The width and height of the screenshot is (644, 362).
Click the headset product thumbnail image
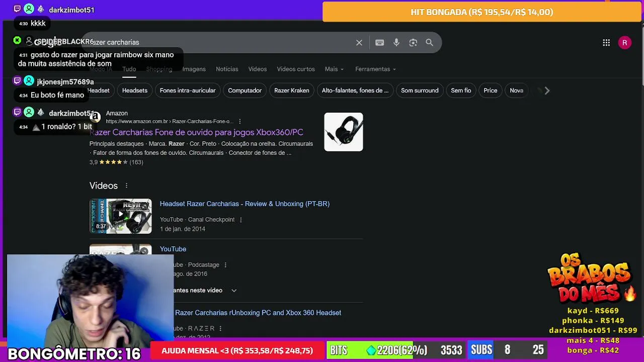[x=344, y=132]
